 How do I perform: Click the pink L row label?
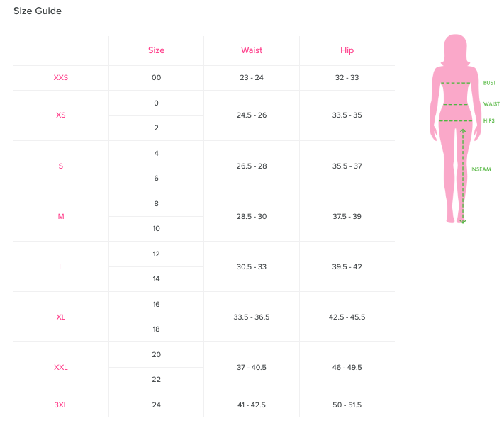(61, 266)
